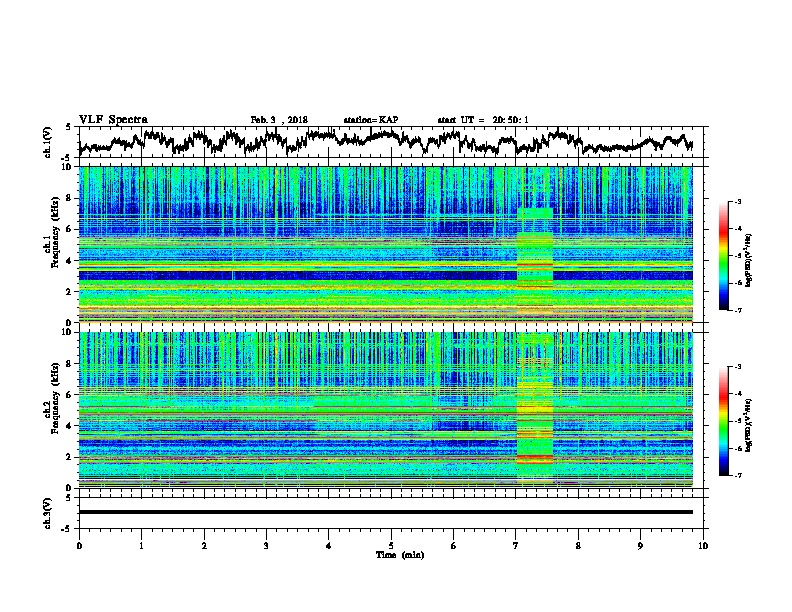
Task: Click the 8 kHz tick on ch.1 frequency axis
Action: (71, 198)
